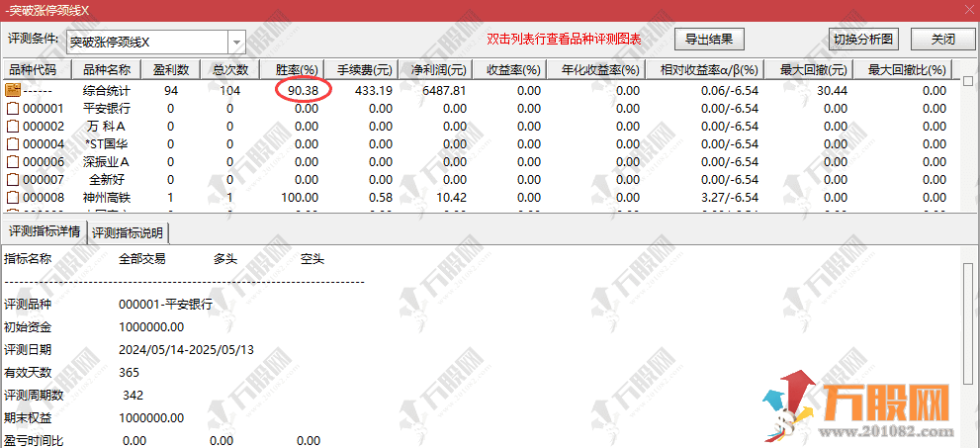Click the icon beside stock 000001
Screen dimensions: 980x448
point(13,109)
